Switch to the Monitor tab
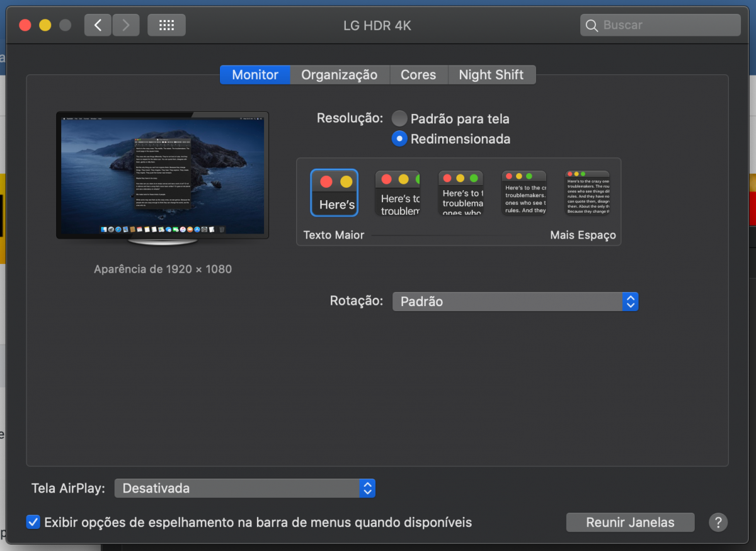The width and height of the screenshot is (756, 551). pos(255,74)
